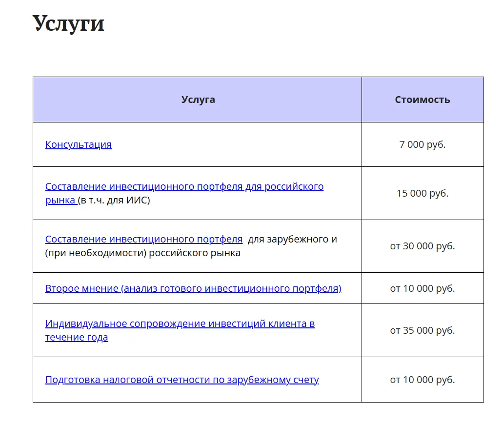Click the Услуги page heading
504x424 pixels.
(68, 24)
